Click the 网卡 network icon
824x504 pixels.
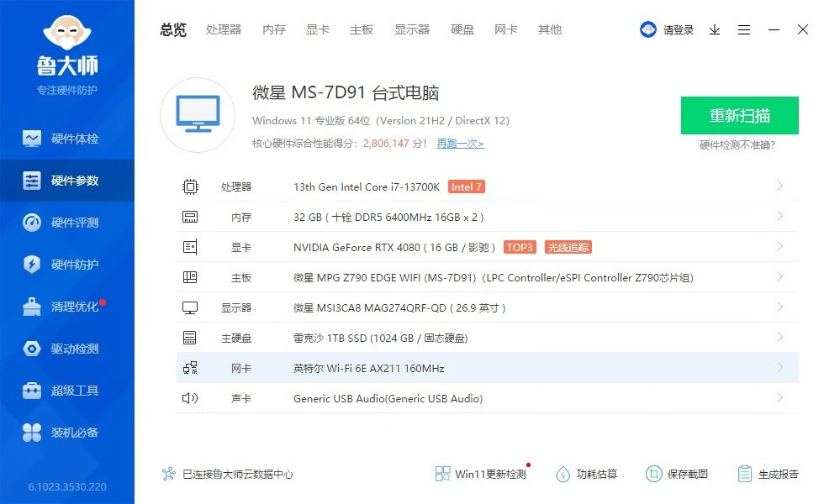click(x=190, y=368)
